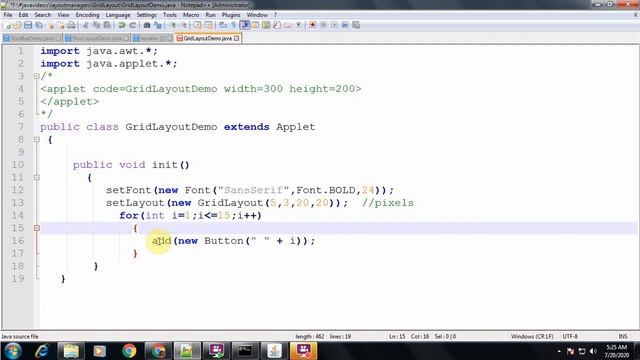Click the Copy toolbar icon
The image size is (640, 360).
[96, 25]
